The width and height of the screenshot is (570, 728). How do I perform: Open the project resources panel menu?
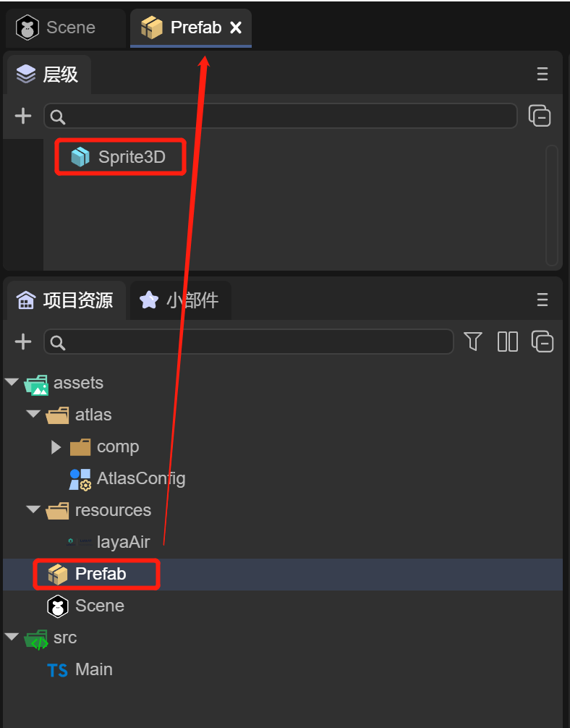tap(542, 300)
